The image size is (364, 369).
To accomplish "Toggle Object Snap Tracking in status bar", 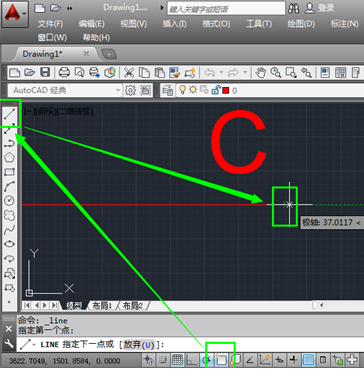I will [x=249, y=360].
